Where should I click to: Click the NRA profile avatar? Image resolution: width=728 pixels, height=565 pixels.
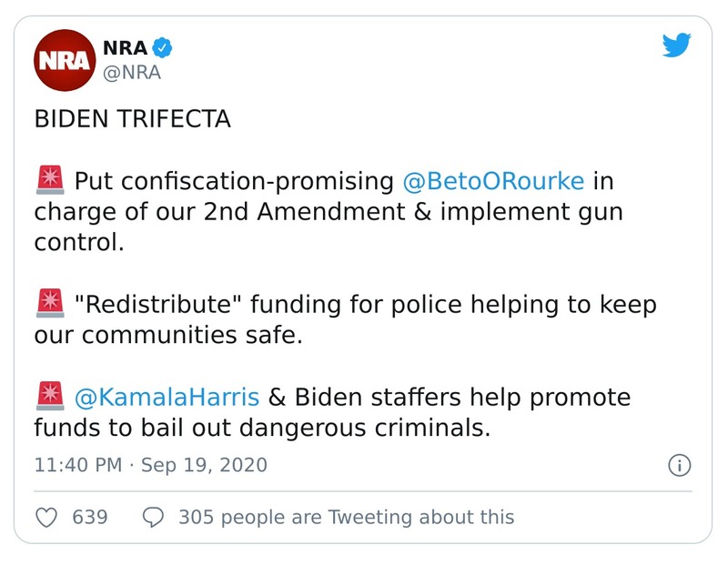(65, 60)
